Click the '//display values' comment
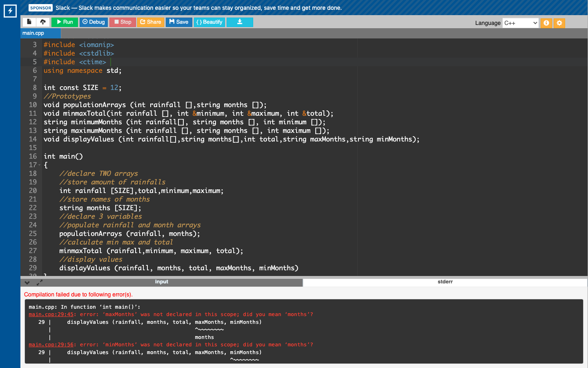 91,259
